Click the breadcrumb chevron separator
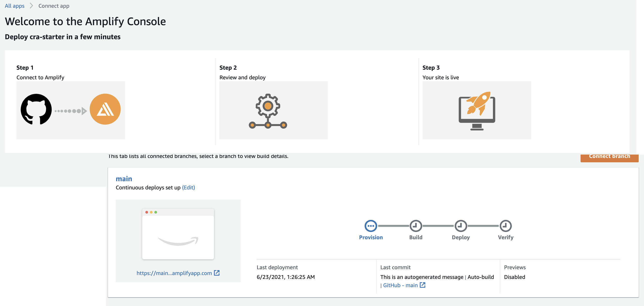This screenshot has height=306, width=644. 31,6
